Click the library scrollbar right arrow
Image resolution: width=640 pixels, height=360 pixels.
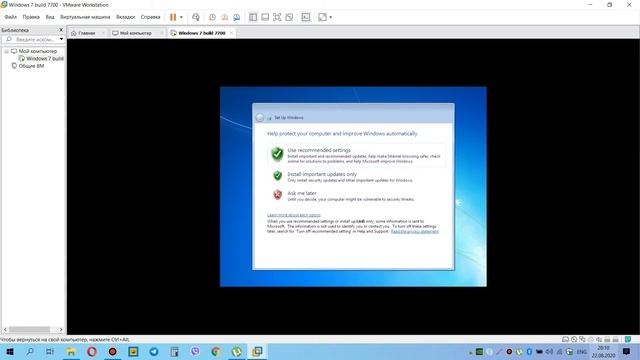pos(61,329)
